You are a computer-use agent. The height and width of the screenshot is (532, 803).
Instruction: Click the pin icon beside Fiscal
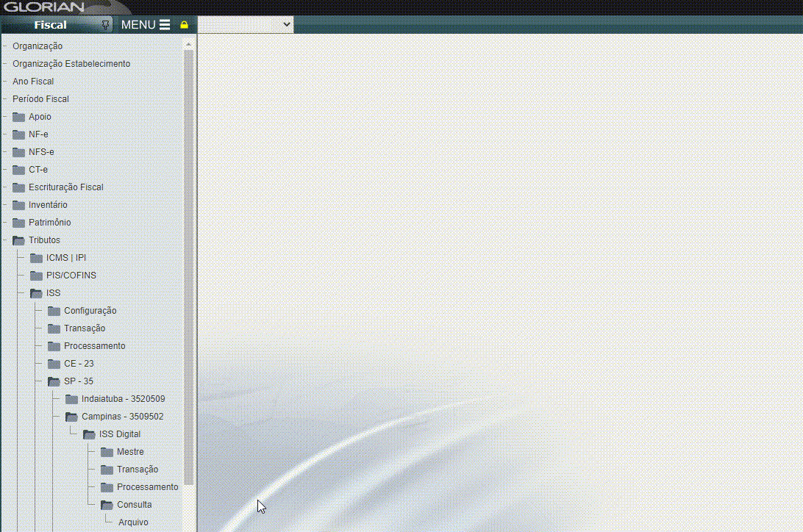(x=106, y=24)
